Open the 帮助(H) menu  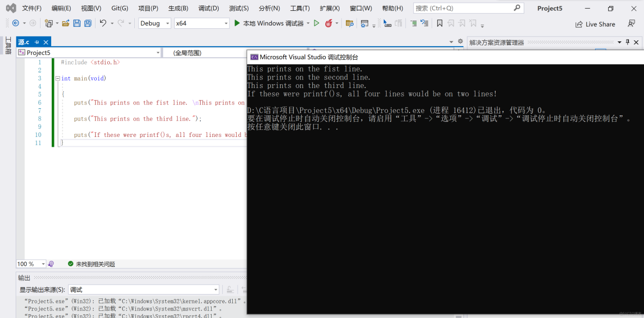point(392,8)
